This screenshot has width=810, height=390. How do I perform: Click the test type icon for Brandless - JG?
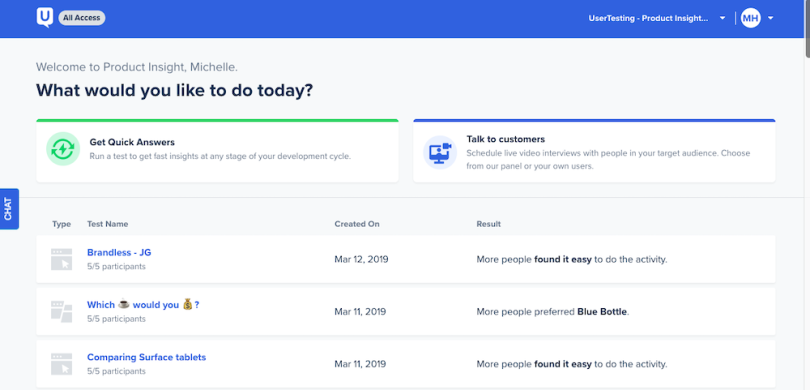(61, 259)
